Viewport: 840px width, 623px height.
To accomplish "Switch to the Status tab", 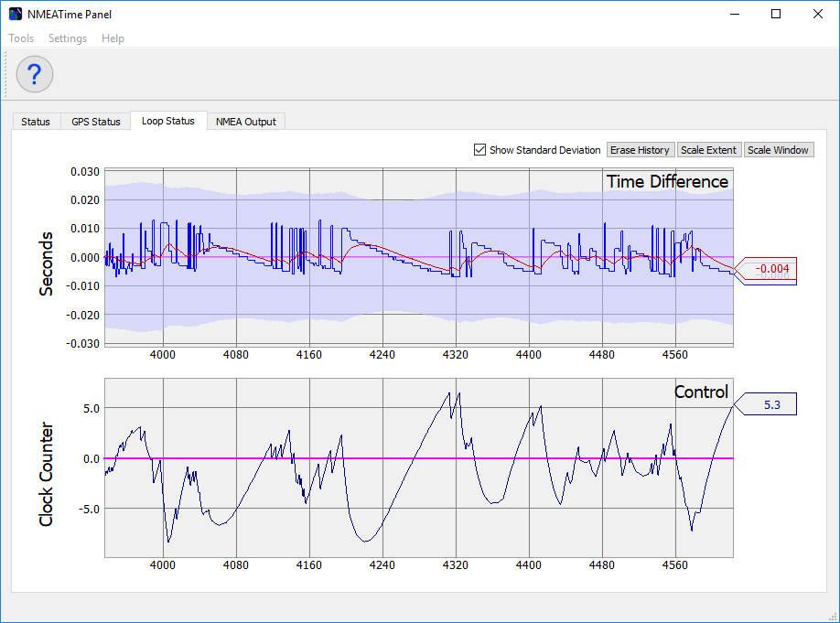I will pos(36,122).
